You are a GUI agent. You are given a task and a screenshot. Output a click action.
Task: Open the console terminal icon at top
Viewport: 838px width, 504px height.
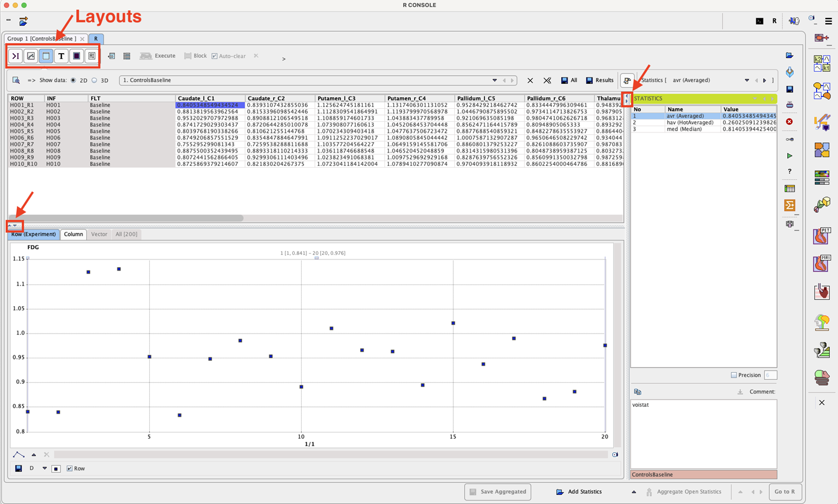pyautogui.click(x=759, y=21)
